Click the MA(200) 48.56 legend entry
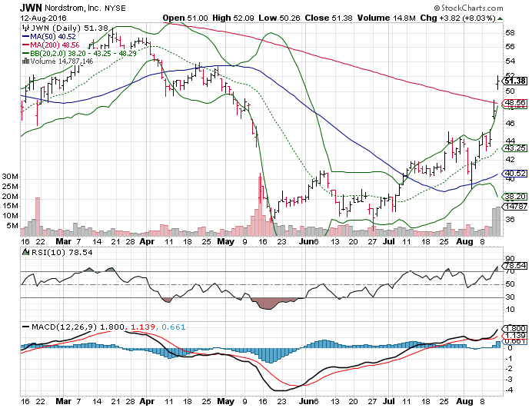532x408 pixels. [55, 45]
